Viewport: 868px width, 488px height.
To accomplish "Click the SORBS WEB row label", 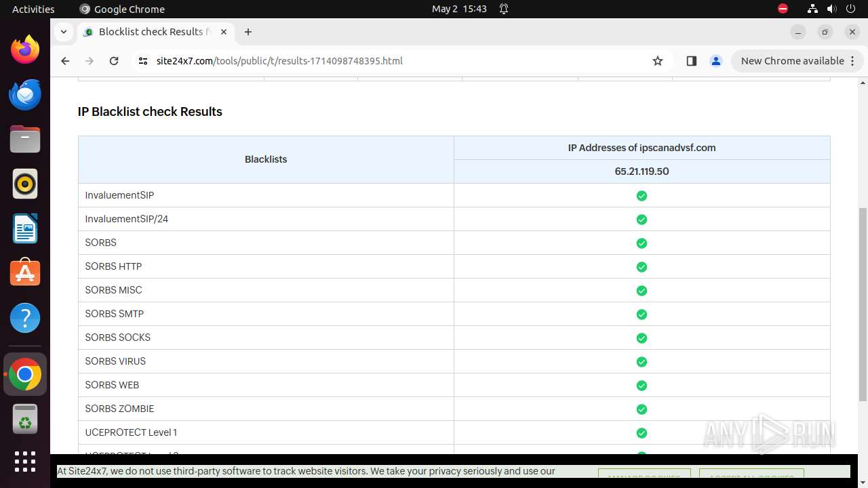I will pos(112,385).
